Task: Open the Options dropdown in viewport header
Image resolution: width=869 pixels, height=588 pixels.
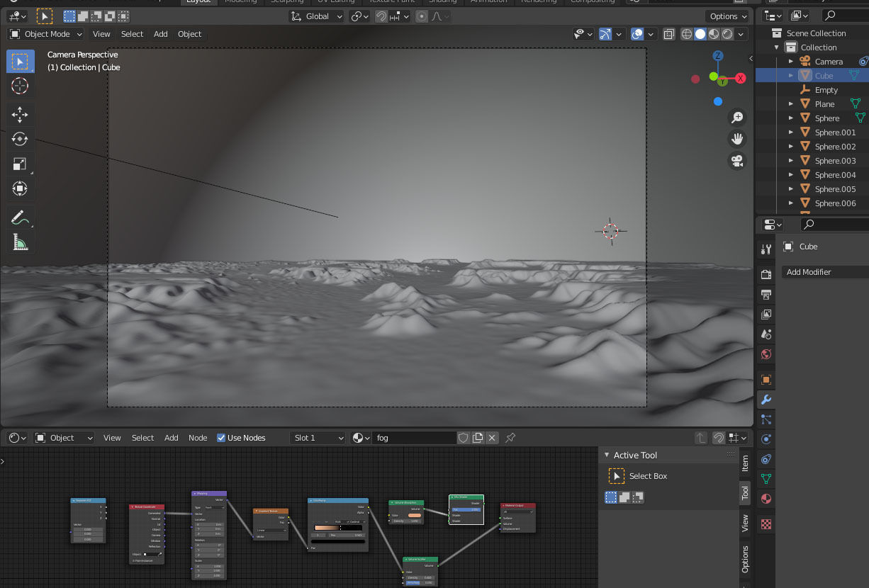Action: coord(727,16)
